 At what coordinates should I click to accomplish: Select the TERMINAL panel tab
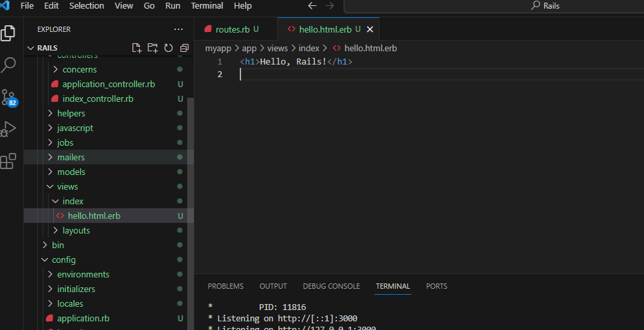[x=393, y=286]
